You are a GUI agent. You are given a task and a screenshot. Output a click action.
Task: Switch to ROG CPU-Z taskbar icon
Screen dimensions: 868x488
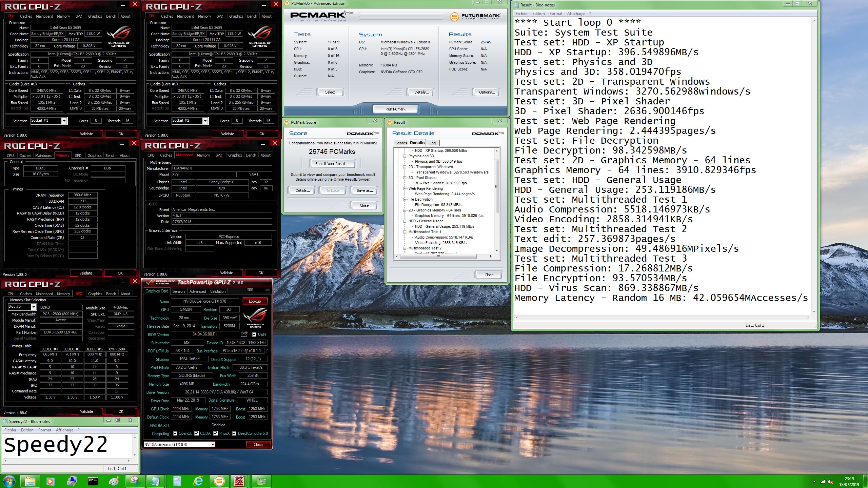(239, 481)
